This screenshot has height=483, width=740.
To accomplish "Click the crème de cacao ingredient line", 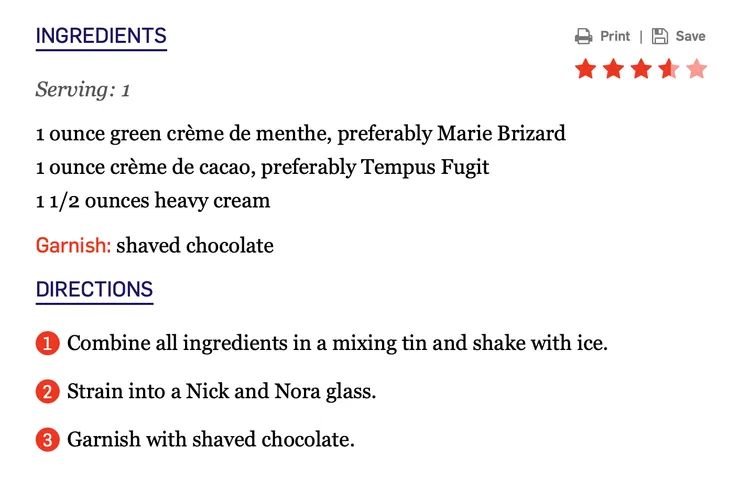I will pyautogui.click(x=262, y=167).
